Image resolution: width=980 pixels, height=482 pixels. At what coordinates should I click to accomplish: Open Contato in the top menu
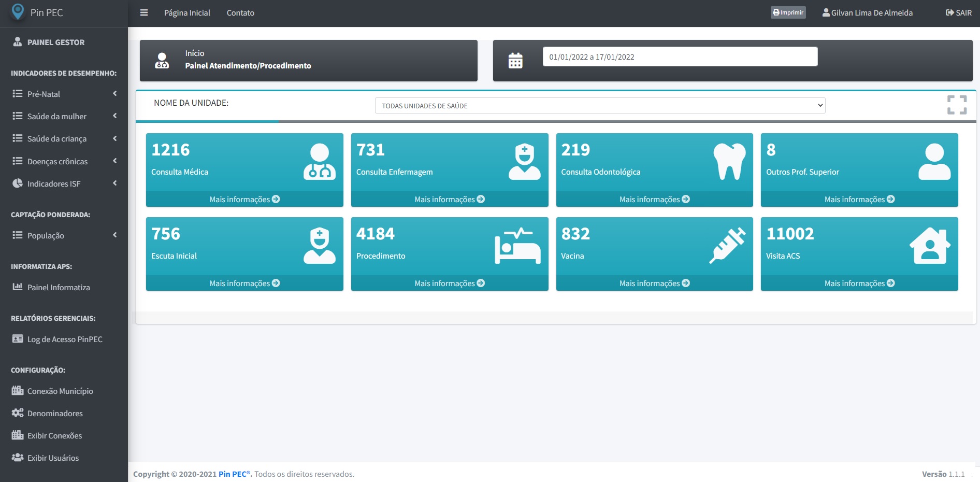pyautogui.click(x=240, y=13)
